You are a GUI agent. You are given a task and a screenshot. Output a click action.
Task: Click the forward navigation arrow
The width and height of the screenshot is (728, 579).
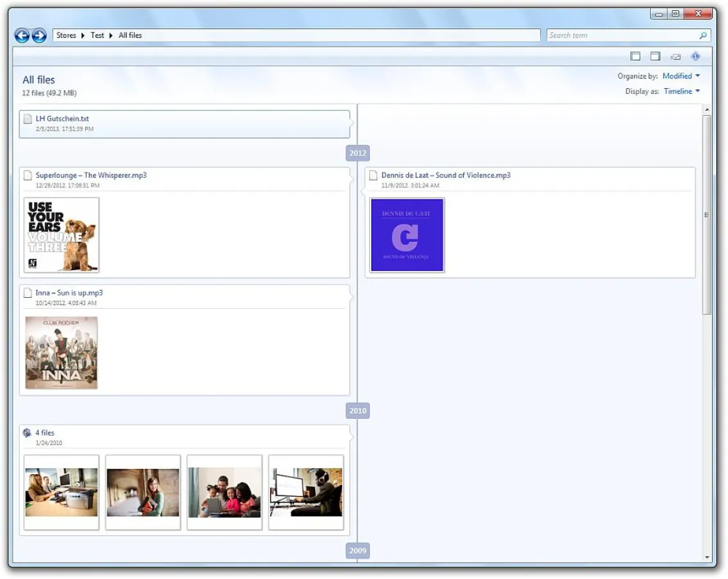click(39, 36)
